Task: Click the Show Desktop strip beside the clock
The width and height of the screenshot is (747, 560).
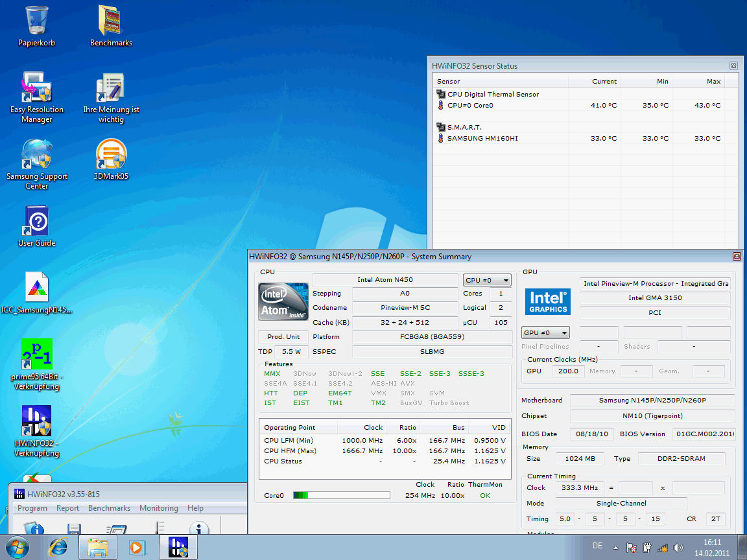Action: tap(742, 548)
